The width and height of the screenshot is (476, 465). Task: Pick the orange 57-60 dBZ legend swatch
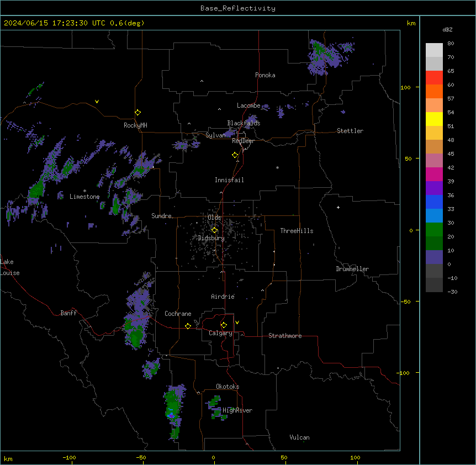[x=434, y=92]
